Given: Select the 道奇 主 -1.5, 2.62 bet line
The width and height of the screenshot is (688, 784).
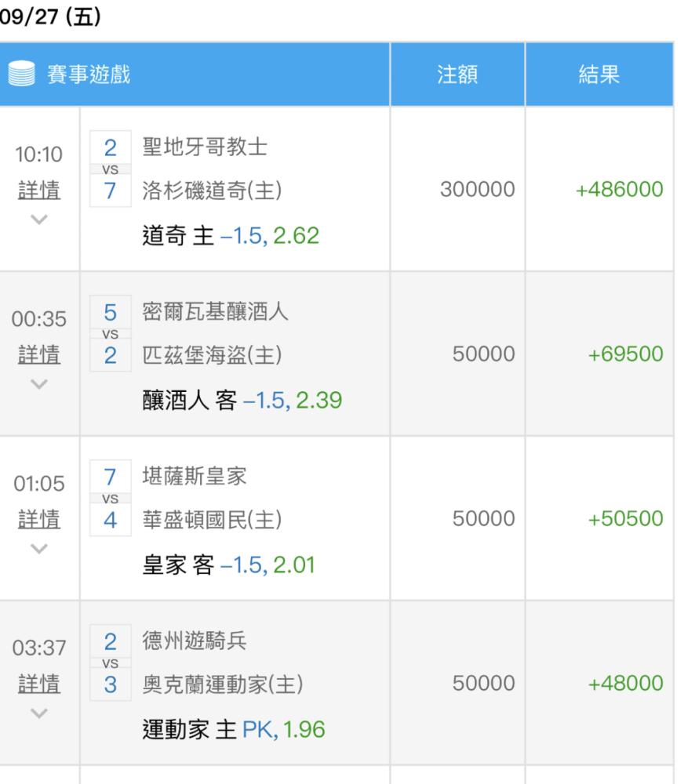Looking at the screenshot, I should [x=231, y=235].
